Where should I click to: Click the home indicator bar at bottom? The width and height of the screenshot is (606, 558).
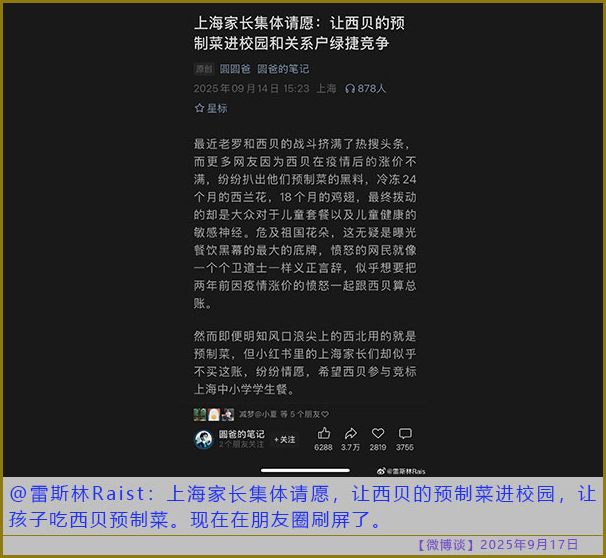coord(304,470)
